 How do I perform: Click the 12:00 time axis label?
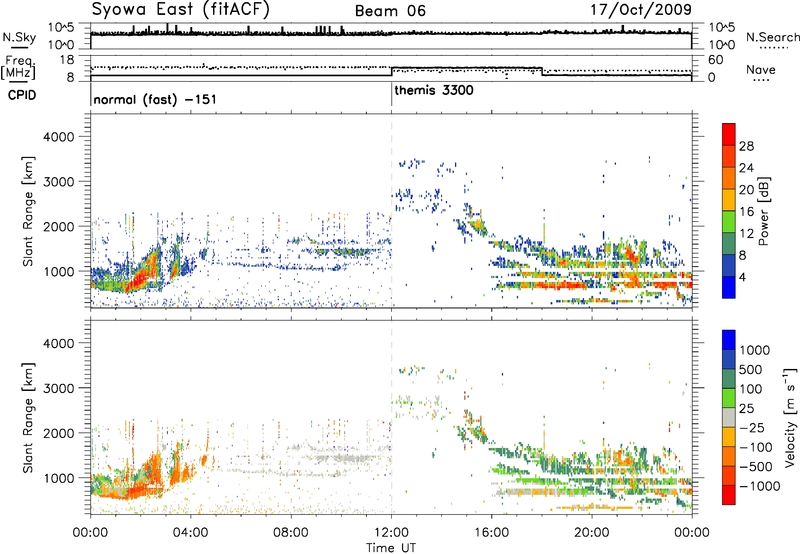tap(391, 533)
